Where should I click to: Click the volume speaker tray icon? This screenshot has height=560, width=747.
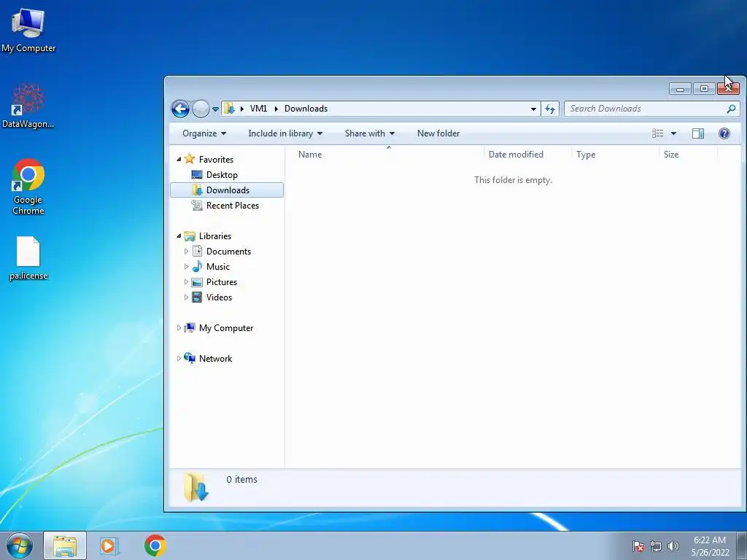coord(673,546)
